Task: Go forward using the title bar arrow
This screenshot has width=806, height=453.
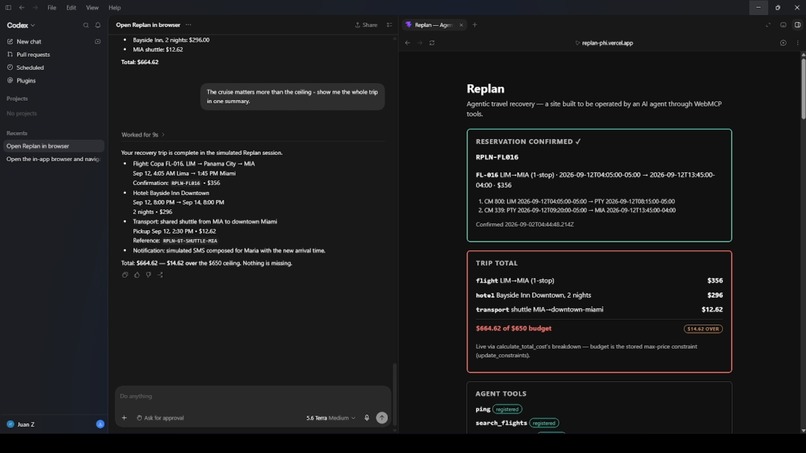Action: pyautogui.click(x=35, y=8)
